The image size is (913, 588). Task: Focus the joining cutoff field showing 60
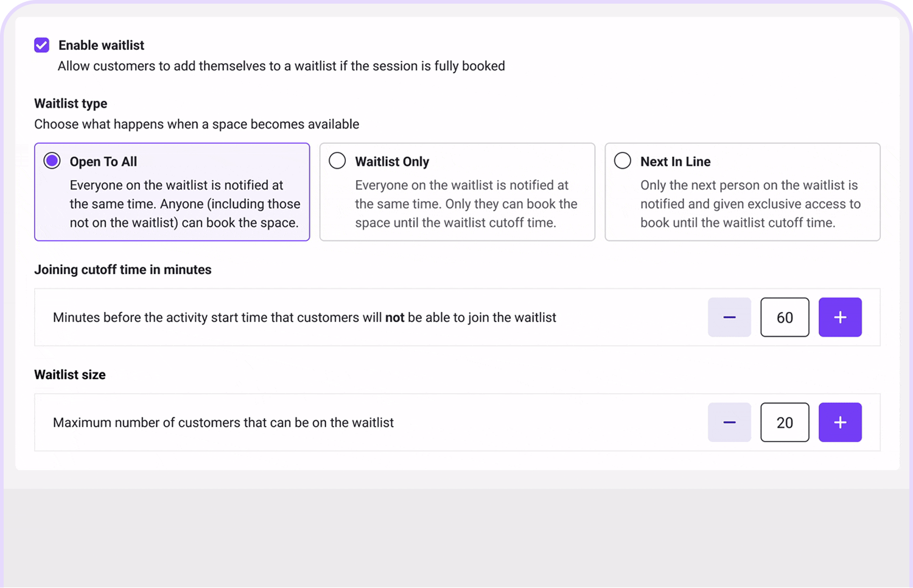[x=785, y=317]
